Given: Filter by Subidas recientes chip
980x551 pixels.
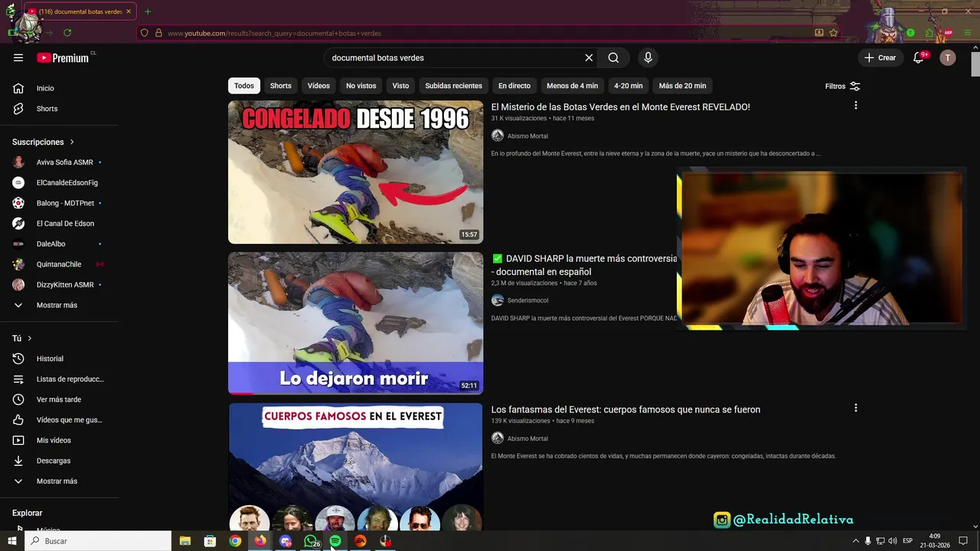Looking at the screenshot, I should point(453,86).
